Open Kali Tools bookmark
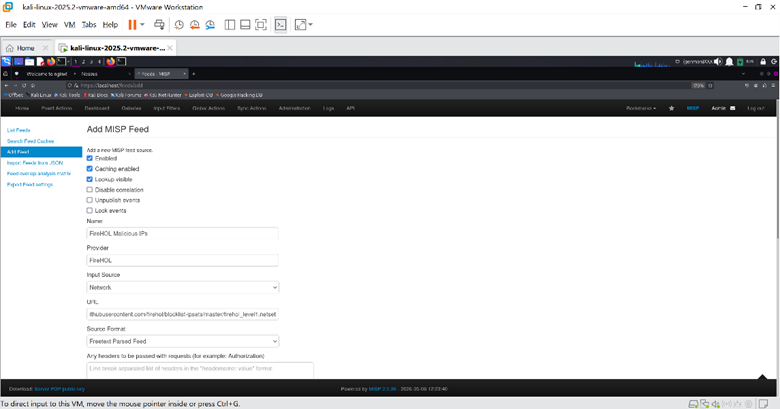 click(67, 95)
